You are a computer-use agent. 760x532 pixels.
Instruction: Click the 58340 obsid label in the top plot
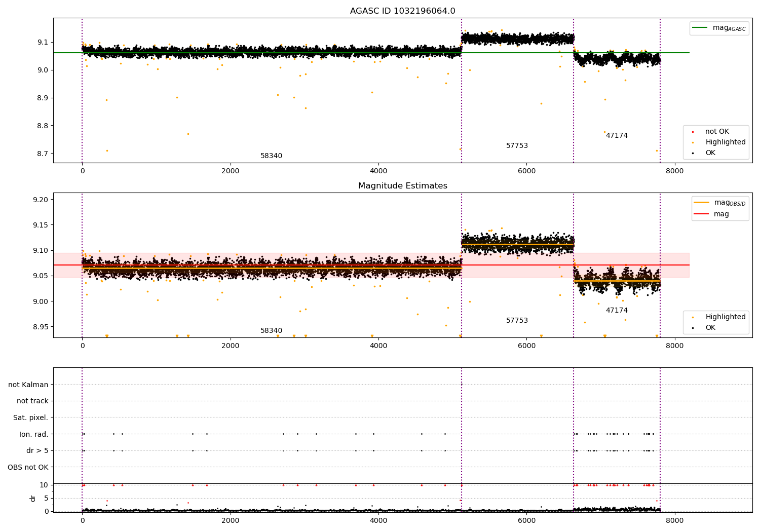[x=271, y=156]
